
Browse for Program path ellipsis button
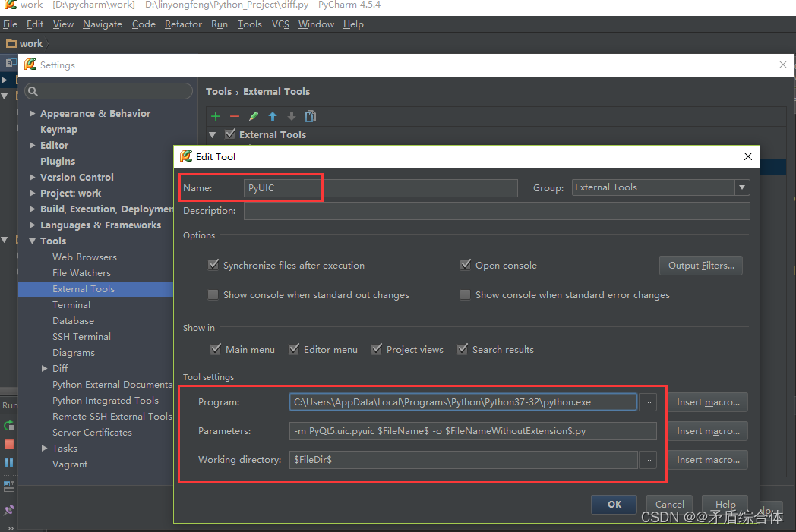(x=648, y=402)
